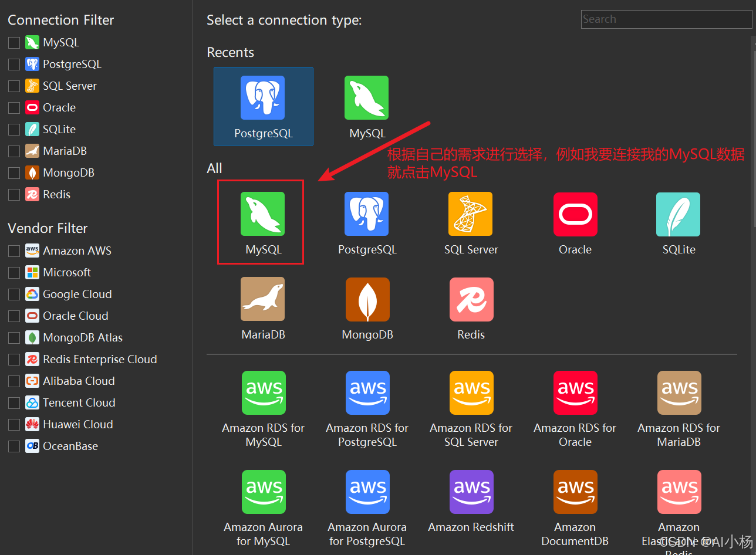This screenshot has height=555, width=756.
Task: Enable PostgreSQL connection filter checkbox
Action: click(14, 65)
